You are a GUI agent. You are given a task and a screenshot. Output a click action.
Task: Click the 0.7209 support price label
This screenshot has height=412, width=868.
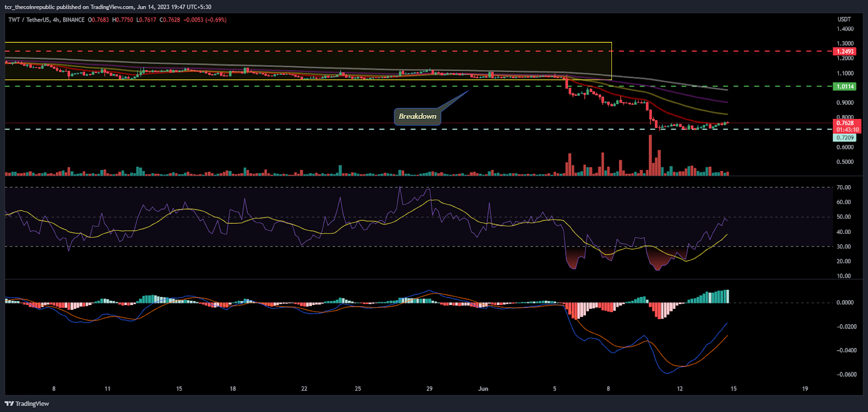[845, 138]
